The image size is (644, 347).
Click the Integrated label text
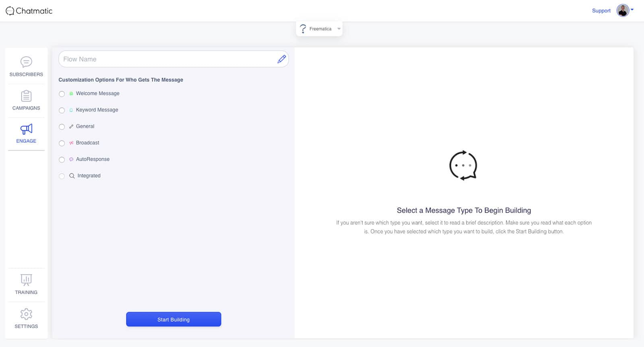coord(89,176)
